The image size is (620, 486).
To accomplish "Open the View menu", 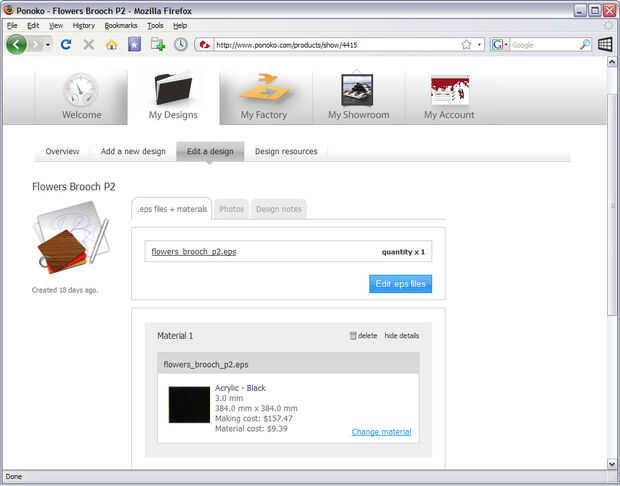I will pos(56,26).
